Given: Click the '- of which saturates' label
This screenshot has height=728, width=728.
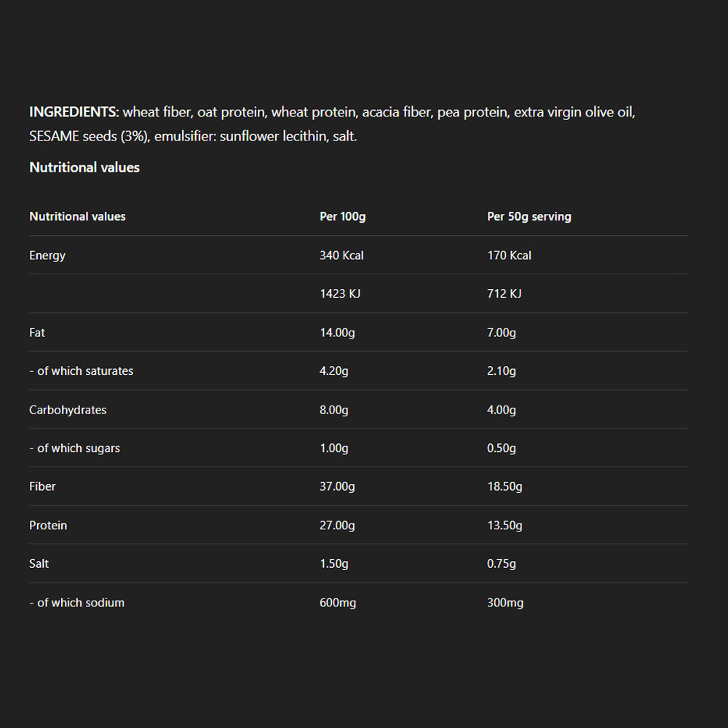Looking at the screenshot, I should (82, 371).
